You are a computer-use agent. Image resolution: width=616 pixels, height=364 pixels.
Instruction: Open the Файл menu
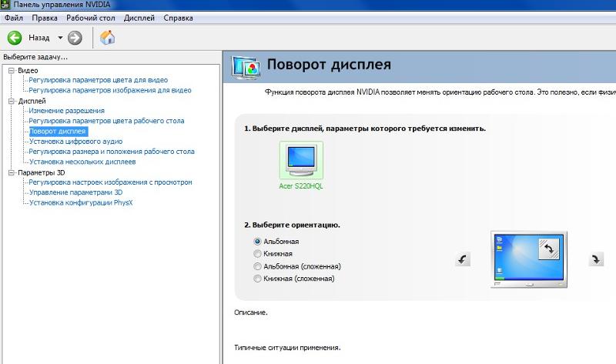tap(14, 18)
